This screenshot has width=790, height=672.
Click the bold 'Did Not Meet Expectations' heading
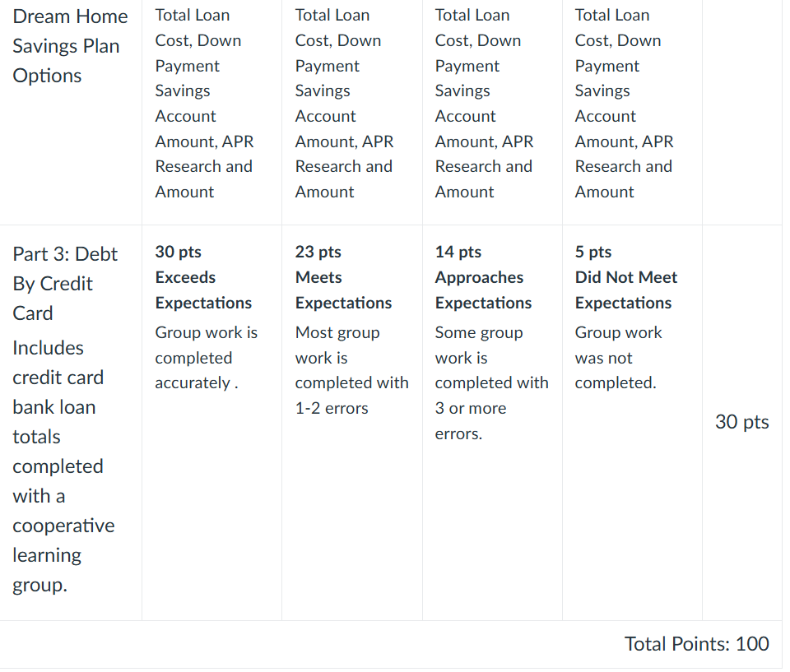tap(626, 290)
